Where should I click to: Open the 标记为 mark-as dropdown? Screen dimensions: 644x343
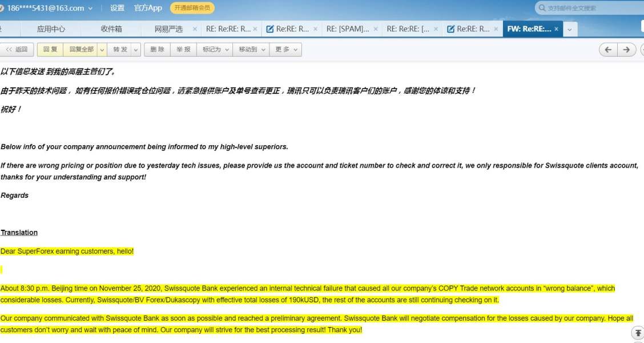pos(215,49)
